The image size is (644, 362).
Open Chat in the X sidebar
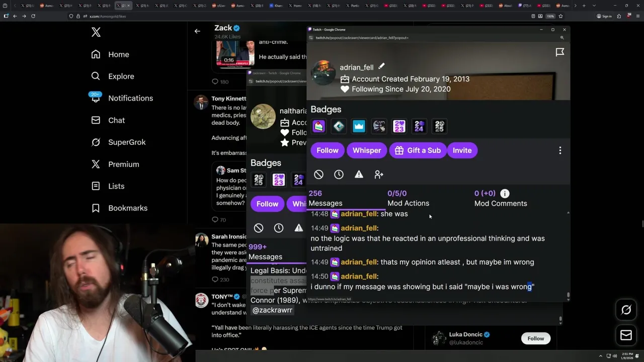click(x=108, y=120)
